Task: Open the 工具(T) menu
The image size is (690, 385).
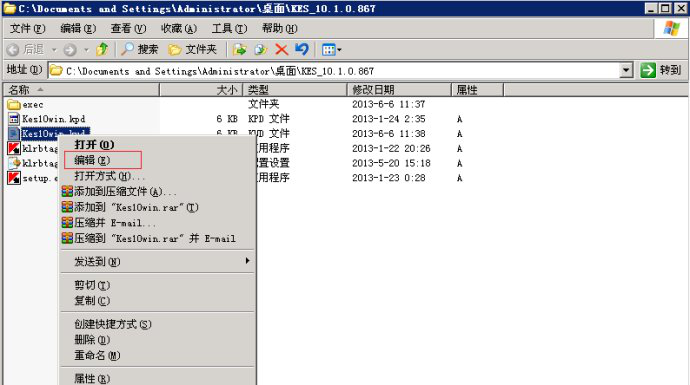Action: (x=229, y=29)
